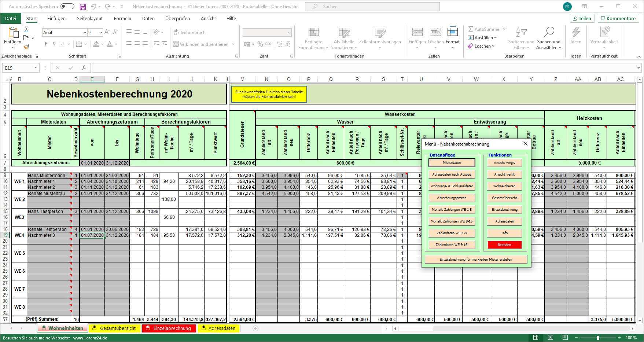The image size is (644, 342).
Task: Click the Save disk icon
Action: tap(83, 7)
